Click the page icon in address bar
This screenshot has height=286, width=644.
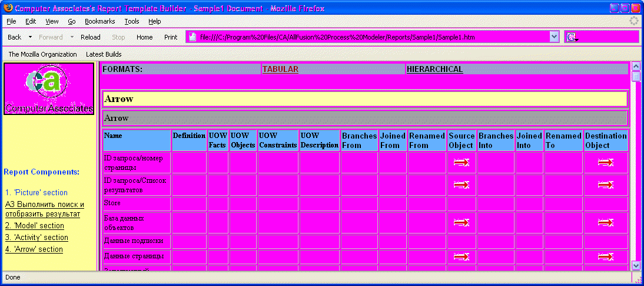192,37
